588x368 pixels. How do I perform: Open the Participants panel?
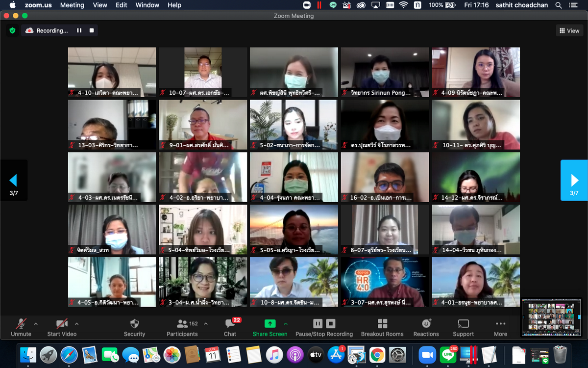coord(182,324)
